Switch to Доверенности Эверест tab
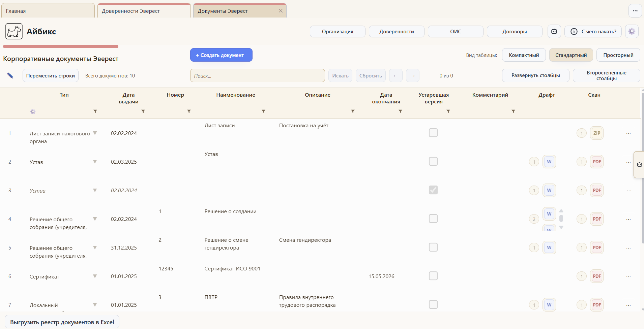644x329 pixels. pyautogui.click(x=144, y=11)
